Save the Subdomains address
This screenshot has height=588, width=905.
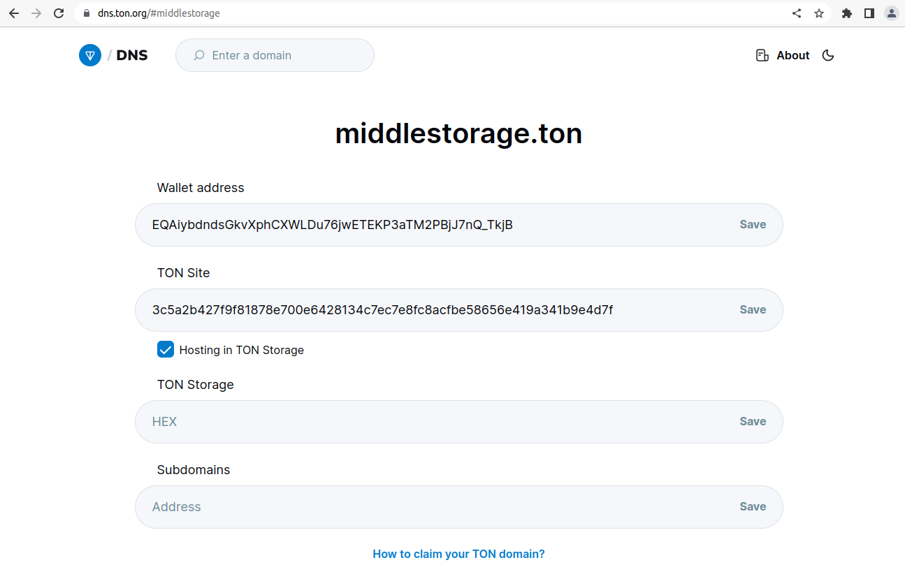click(x=753, y=507)
